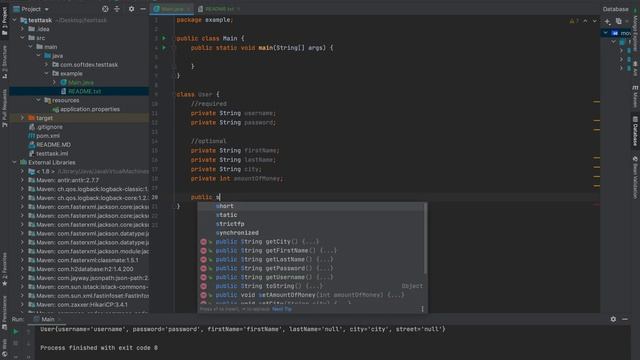This screenshot has height=360, width=640.
Task: Open the Bean Validation side tab
Action: 635,177
